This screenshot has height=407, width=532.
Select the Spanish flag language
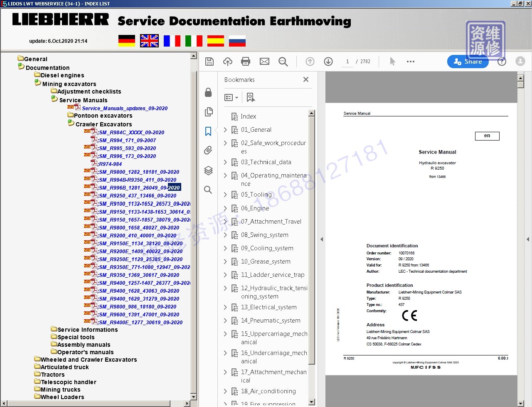point(216,41)
